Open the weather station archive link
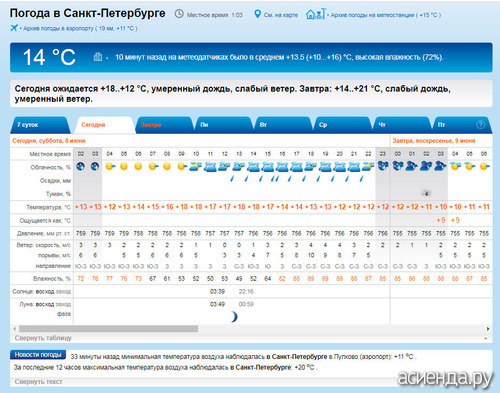Viewport: 500px width, 393px height. pyautogui.click(x=385, y=15)
